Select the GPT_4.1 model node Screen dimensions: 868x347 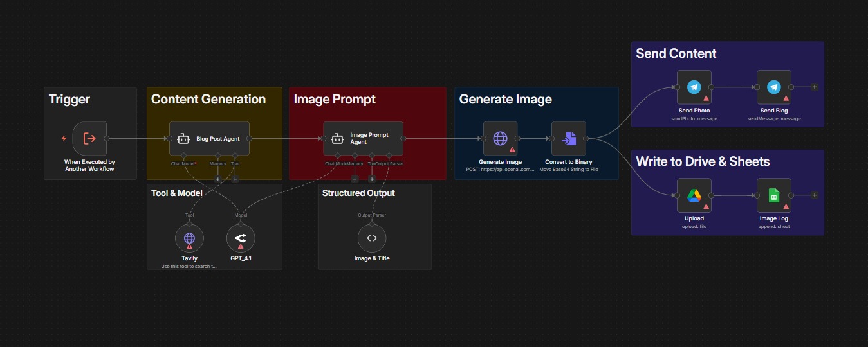pos(241,238)
